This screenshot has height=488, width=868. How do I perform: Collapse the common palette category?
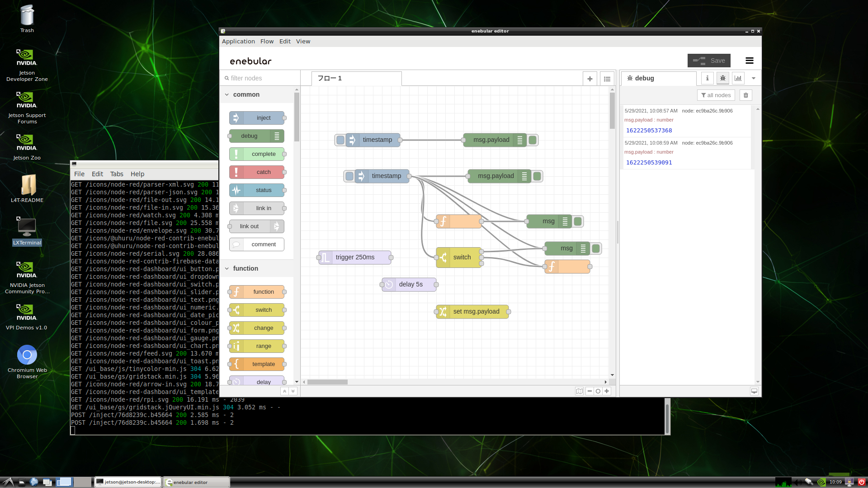click(x=227, y=94)
